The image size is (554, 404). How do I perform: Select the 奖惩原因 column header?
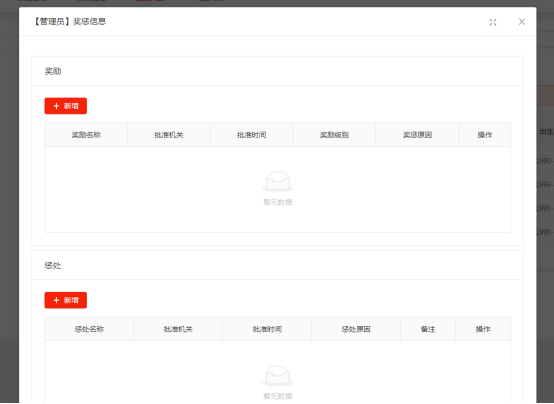pyautogui.click(x=417, y=135)
